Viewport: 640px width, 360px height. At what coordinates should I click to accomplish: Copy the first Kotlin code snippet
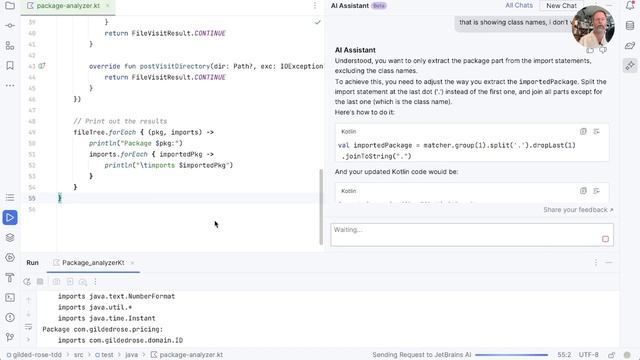point(583,131)
